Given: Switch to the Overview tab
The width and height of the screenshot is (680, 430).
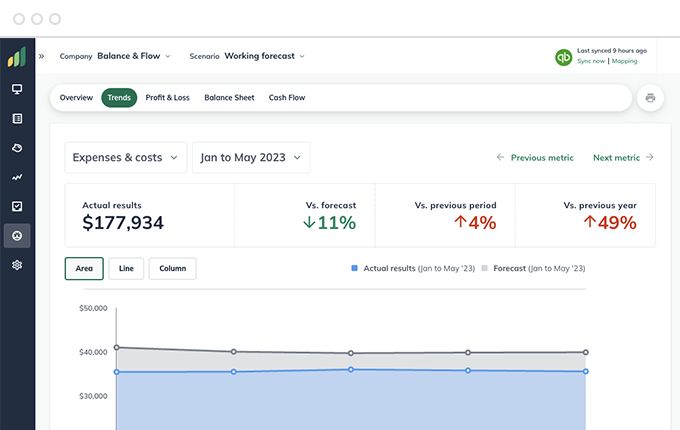Looking at the screenshot, I should pyautogui.click(x=76, y=98).
